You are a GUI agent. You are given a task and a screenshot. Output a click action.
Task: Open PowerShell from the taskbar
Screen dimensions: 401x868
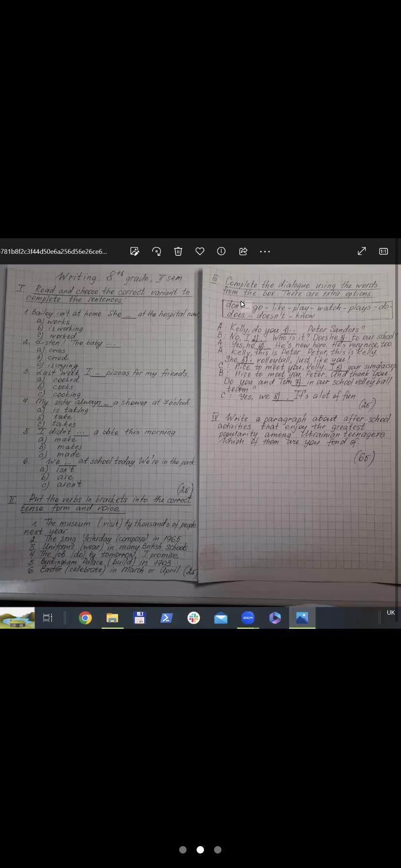pos(167,618)
